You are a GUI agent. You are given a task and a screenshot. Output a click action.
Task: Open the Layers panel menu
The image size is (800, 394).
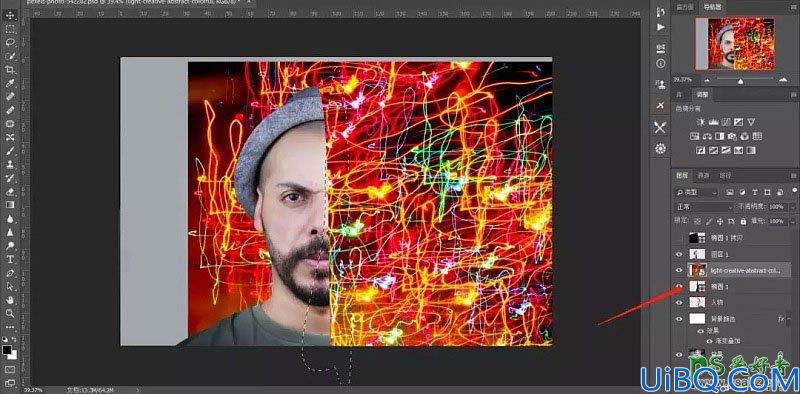793,176
